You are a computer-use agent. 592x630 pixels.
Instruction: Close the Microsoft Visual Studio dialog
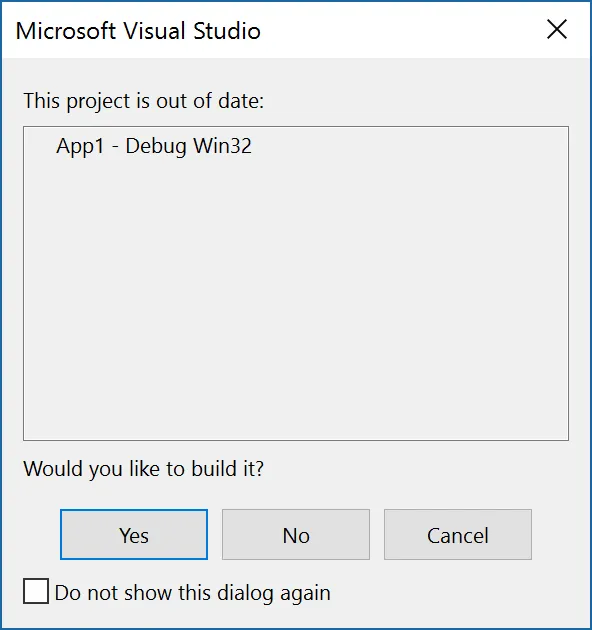[557, 29]
